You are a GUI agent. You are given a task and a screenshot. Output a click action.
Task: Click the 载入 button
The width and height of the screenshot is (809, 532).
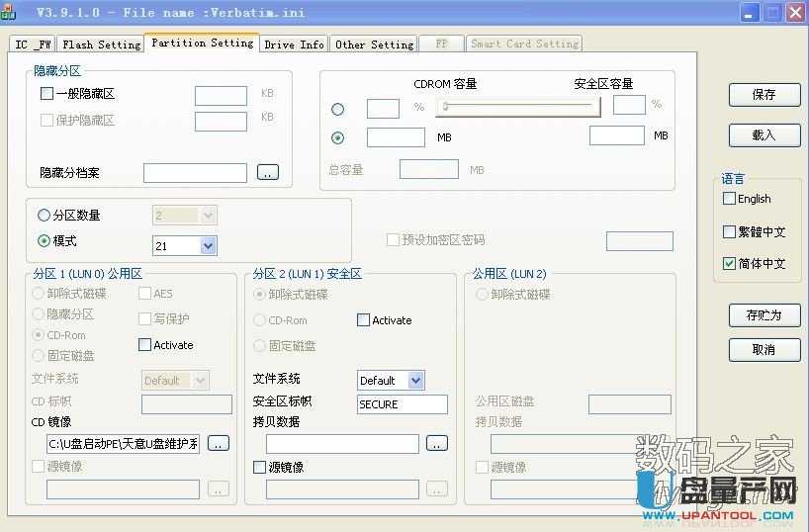(764, 134)
